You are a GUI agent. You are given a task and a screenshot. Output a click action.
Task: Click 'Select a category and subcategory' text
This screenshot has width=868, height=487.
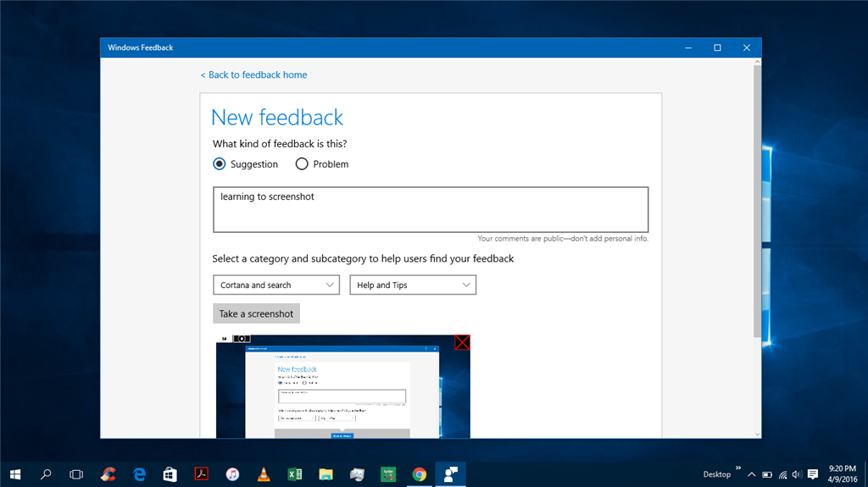363,258
